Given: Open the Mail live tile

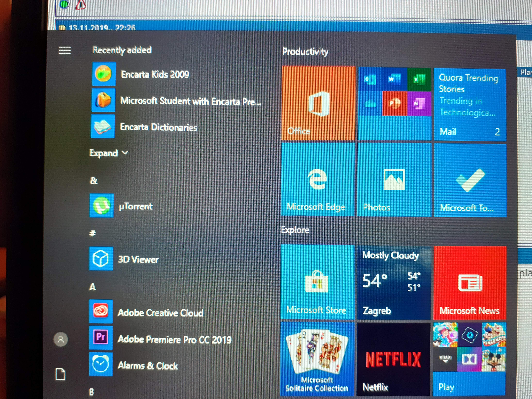Looking at the screenshot, I should click(x=469, y=105).
